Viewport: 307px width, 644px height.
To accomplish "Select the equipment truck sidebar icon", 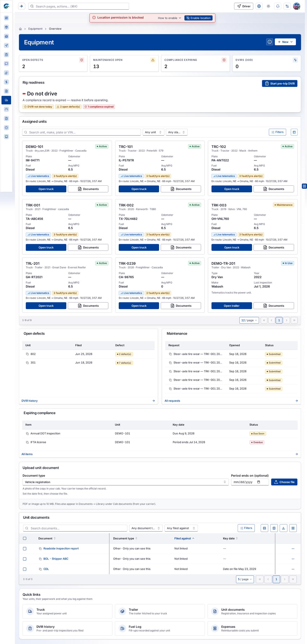I will [x=6, y=100].
